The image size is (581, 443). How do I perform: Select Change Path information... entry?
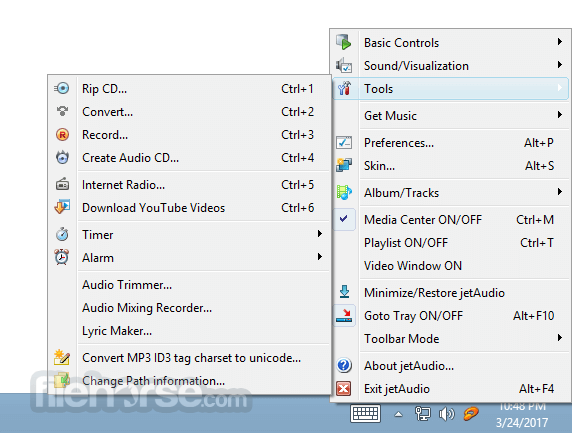coord(189,381)
